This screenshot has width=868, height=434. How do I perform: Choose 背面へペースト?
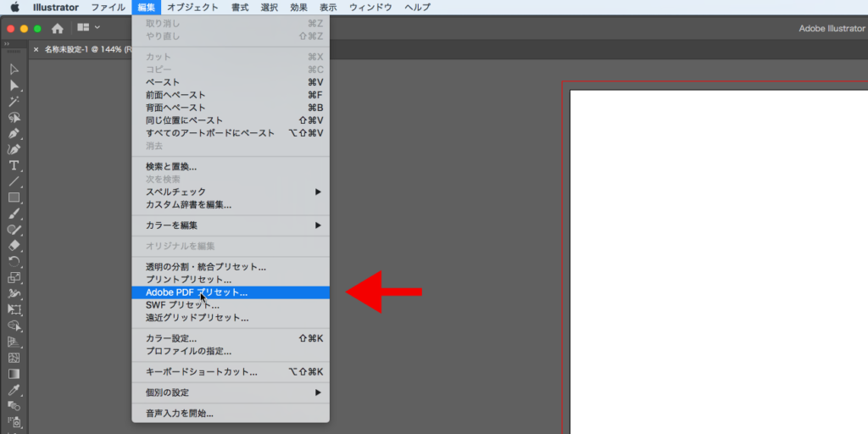(x=231, y=108)
